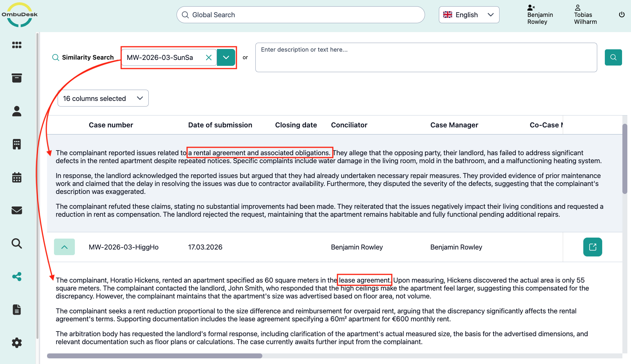Open the 16 columns selected dropdown
The height and width of the screenshot is (364, 631).
(103, 98)
